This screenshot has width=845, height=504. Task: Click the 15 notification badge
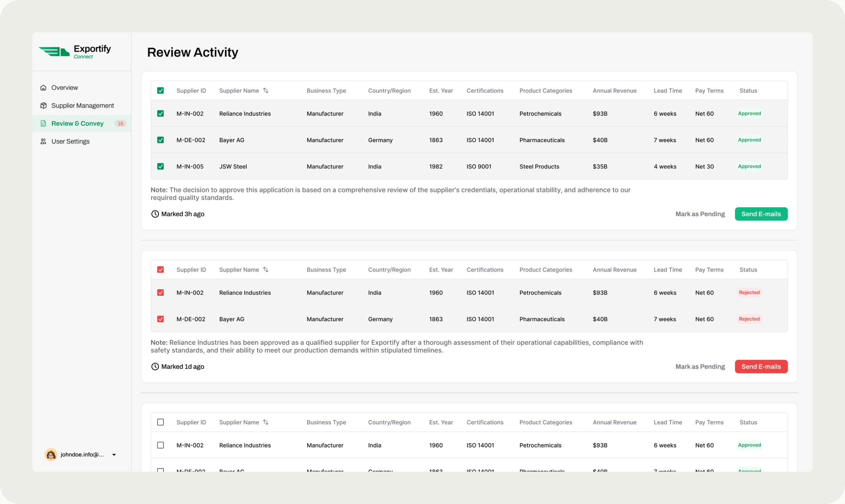click(x=120, y=123)
